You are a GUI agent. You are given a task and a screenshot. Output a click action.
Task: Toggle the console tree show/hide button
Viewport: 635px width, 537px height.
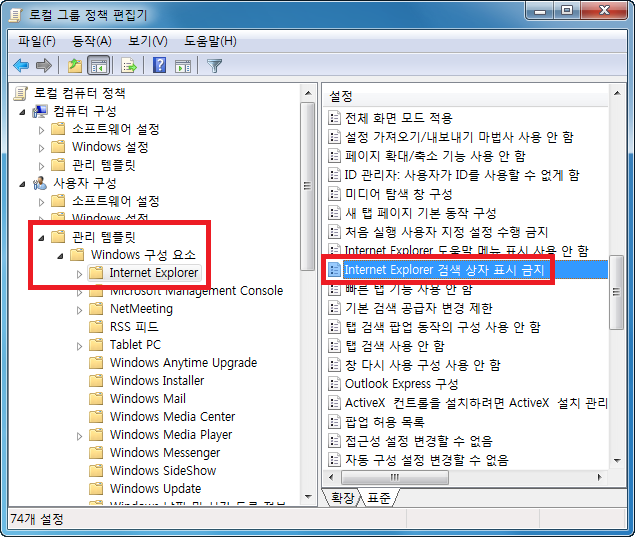[x=98, y=65]
